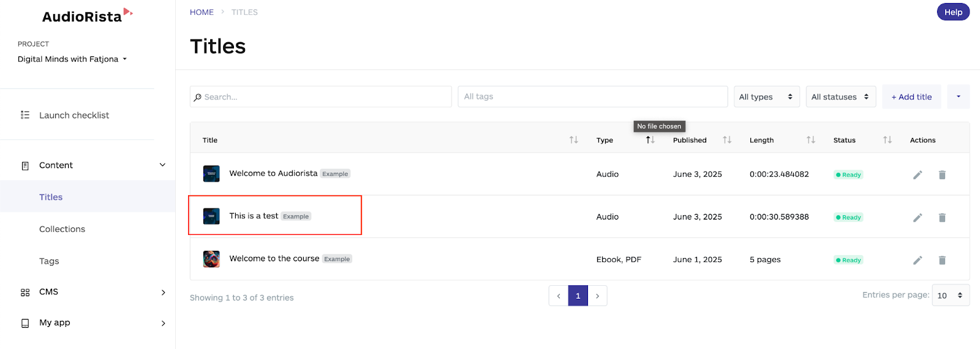The image size is (980, 349).
Task: Open the All types filter dropdown
Action: click(767, 97)
